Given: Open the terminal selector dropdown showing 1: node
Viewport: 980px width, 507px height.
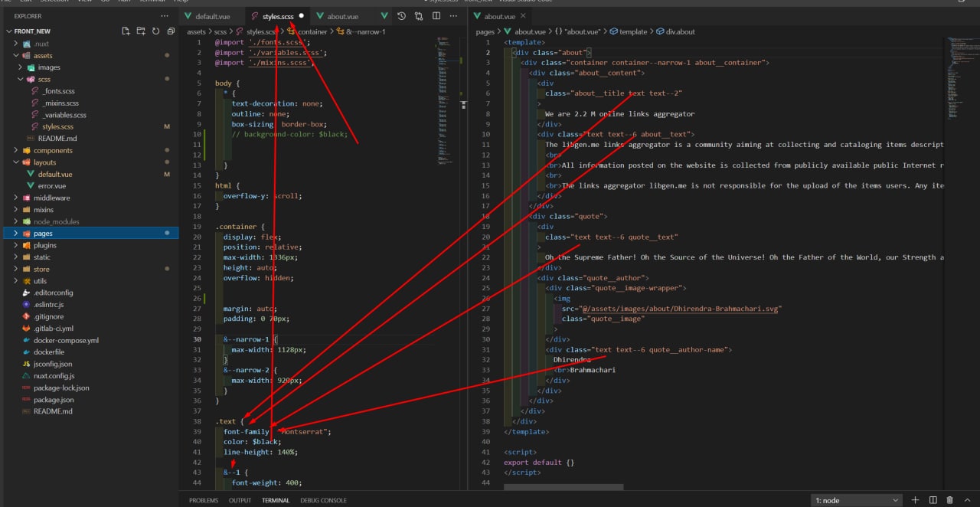Looking at the screenshot, I should [x=857, y=500].
